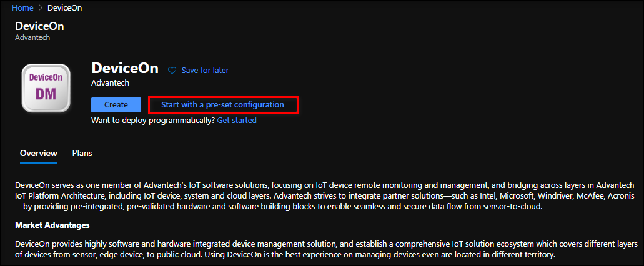Image resolution: width=644 pixels, height=266 pixels.
Task: Start with a pre-set configuration
Action: pos(222,105)
